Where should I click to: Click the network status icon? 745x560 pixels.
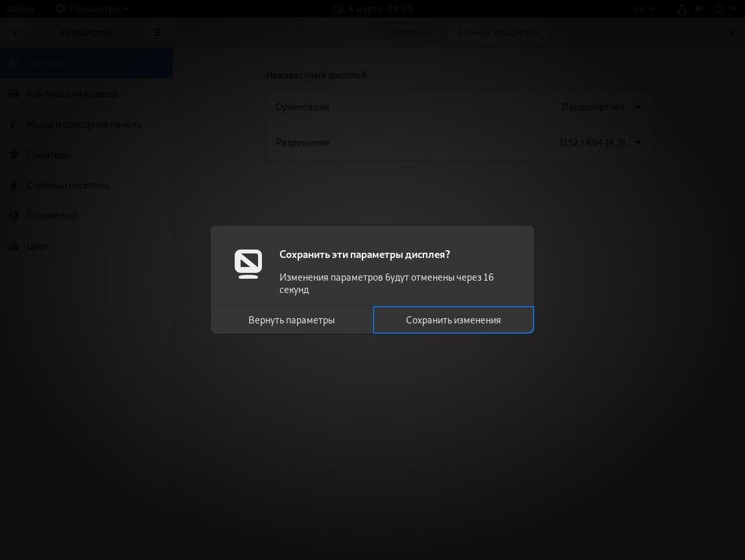tap(681, 8)
